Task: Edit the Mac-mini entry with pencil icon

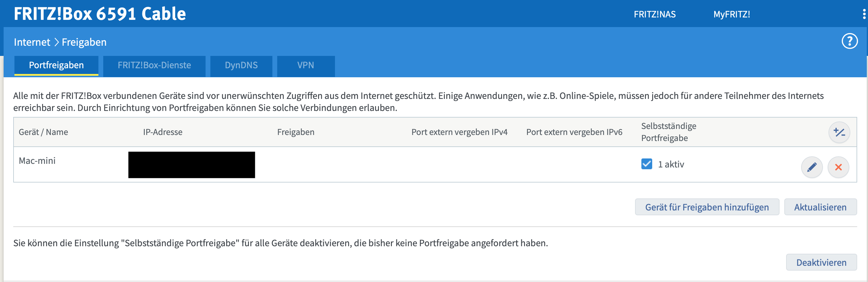Action: (x=811, y=167)
